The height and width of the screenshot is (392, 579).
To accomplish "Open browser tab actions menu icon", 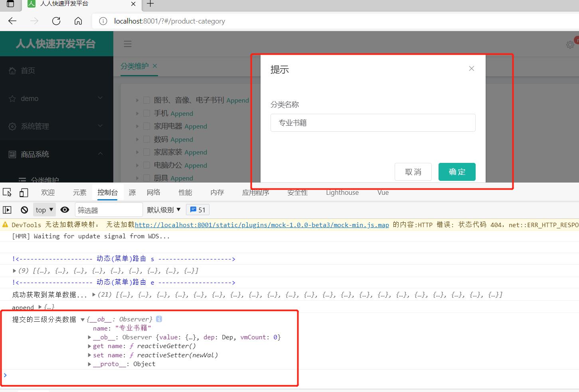I will point(11,4).
